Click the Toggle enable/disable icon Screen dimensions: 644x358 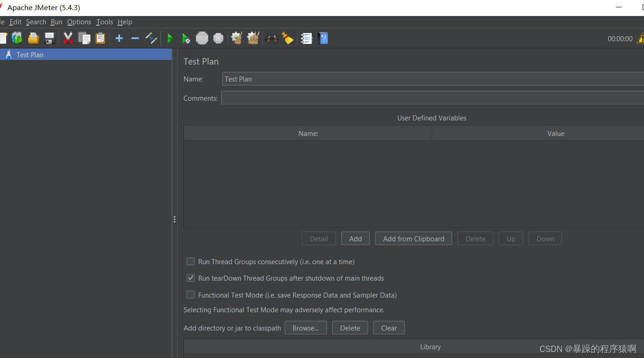click(x=152, y=38)
